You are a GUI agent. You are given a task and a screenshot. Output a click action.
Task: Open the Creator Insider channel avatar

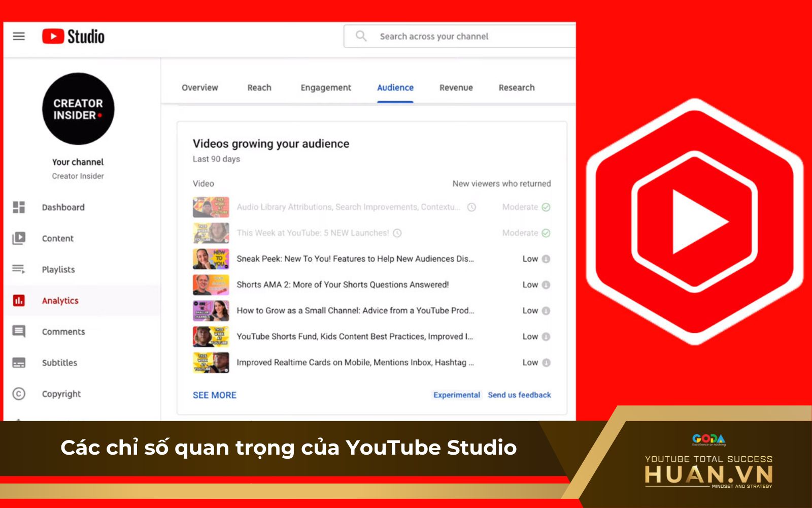tap(78, 109)
